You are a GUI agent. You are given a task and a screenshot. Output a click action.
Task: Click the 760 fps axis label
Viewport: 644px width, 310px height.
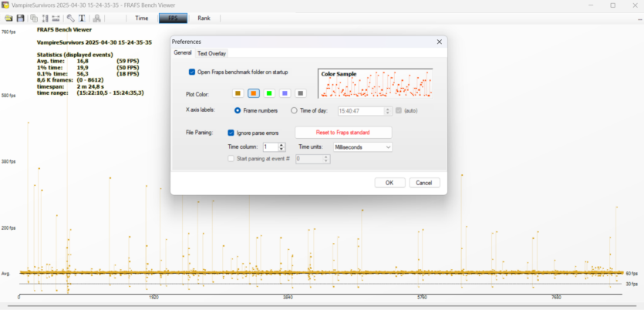tap(8, 31)
